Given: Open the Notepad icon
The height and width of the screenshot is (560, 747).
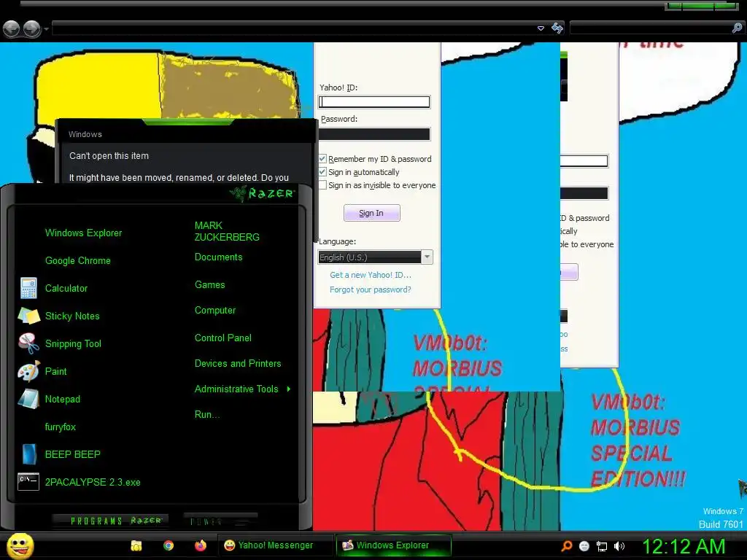Looking at the screenshot, I should click(x=28, y=399).
